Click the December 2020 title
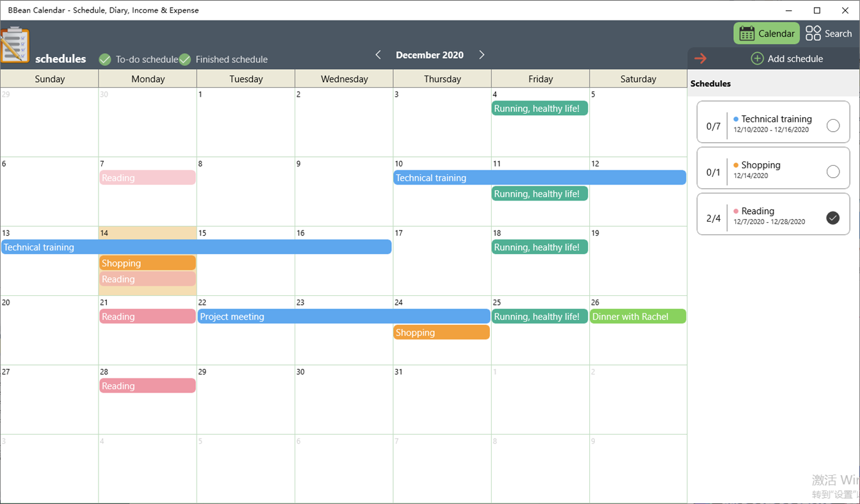This screenshot has height=504, width=860. click(430, 55)
